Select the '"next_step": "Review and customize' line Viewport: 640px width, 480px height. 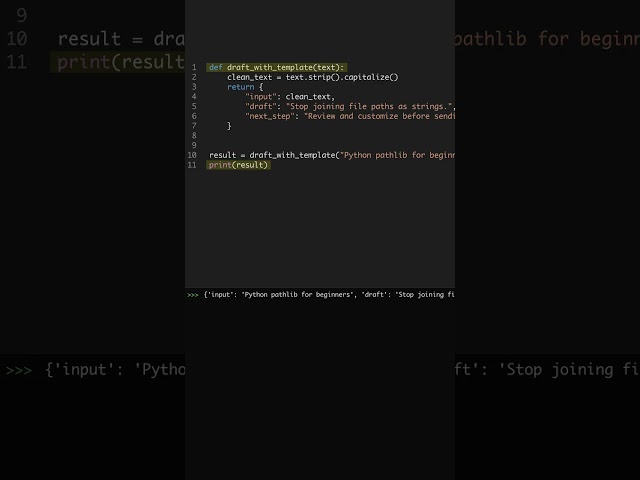[x=350, y=116]
